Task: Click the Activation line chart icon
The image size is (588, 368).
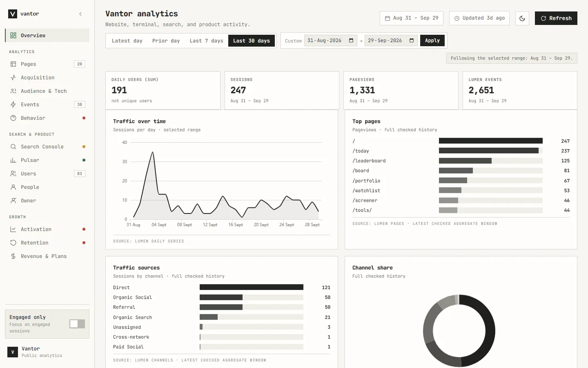Action: pyautogui.click(x=13, y=229)
